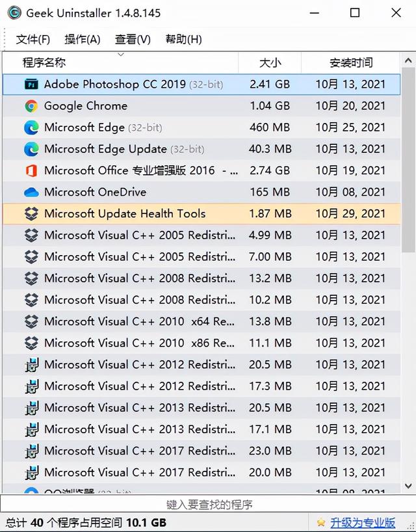This screenshot has width=416, height=532.
Task: Click Geek Uninstaller title bar logo
Action: pyautogui.click(x=14, y=13)
